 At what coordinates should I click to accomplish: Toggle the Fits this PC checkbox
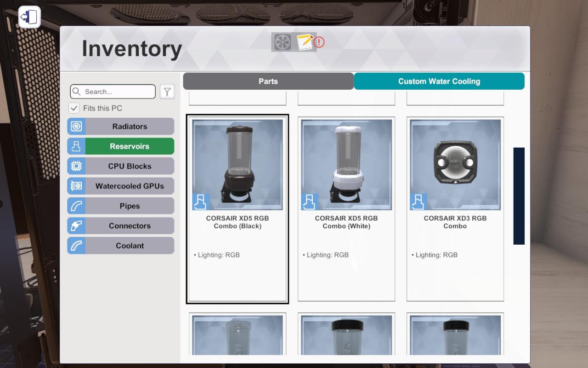74,108
